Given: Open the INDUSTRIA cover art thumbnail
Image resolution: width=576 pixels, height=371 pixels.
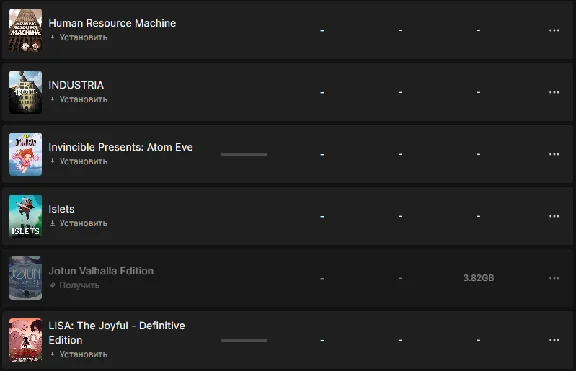Looking at the screenshot, I should (25, 92).
